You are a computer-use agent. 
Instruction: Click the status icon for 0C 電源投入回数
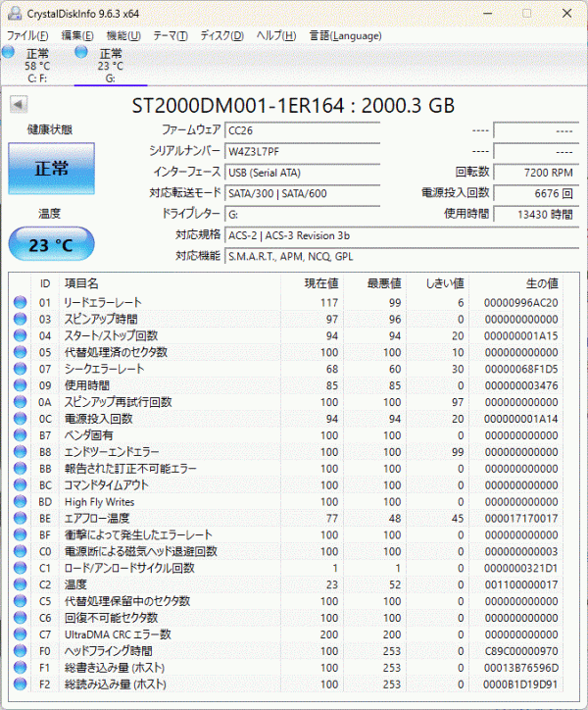20,419
